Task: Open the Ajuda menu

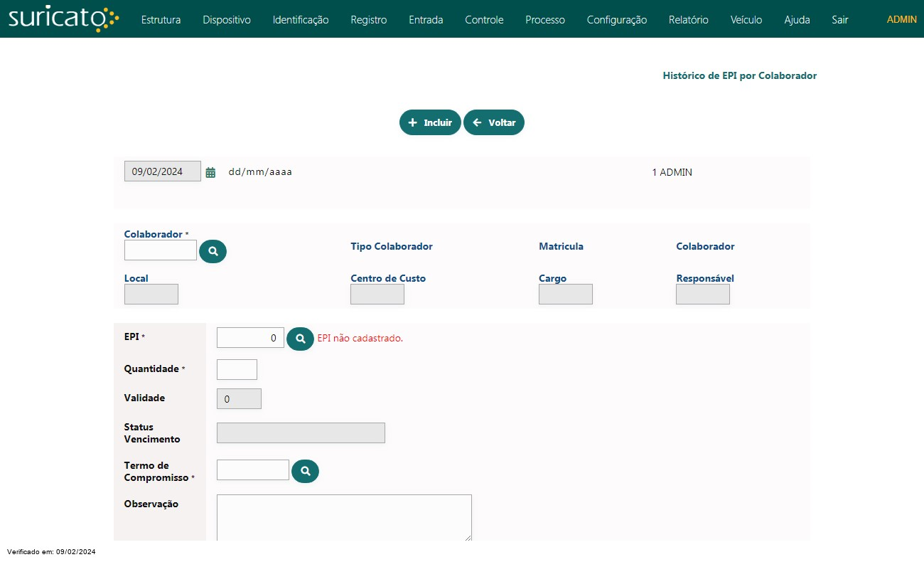Action: tap(797, 20)
